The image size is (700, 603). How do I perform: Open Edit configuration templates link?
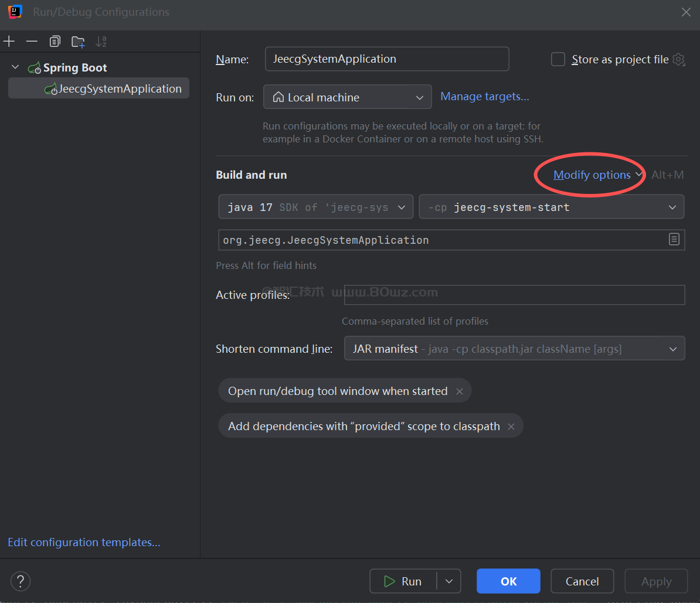pyautogui.click(x=84, y=542)
